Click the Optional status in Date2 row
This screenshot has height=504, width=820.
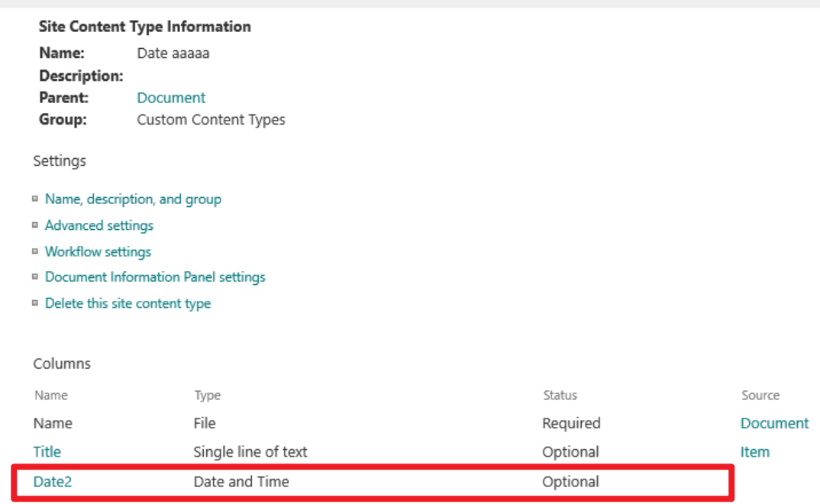point(570,482)
